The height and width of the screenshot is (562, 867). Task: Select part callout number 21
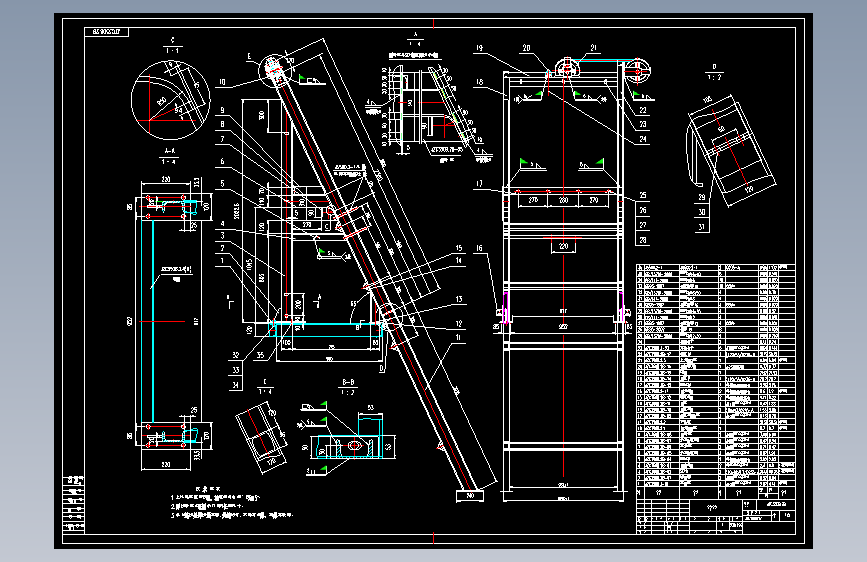click(x=593, y=48)
